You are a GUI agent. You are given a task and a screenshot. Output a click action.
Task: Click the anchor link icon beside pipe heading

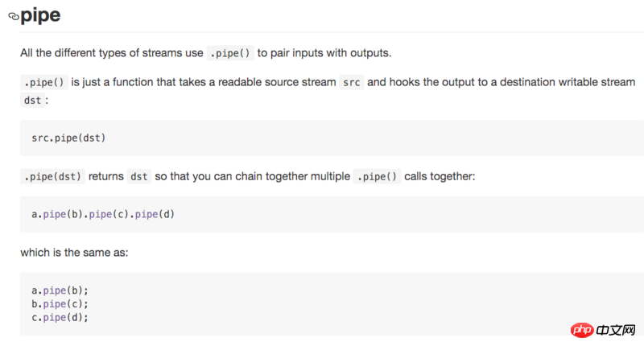pos(13,16)
